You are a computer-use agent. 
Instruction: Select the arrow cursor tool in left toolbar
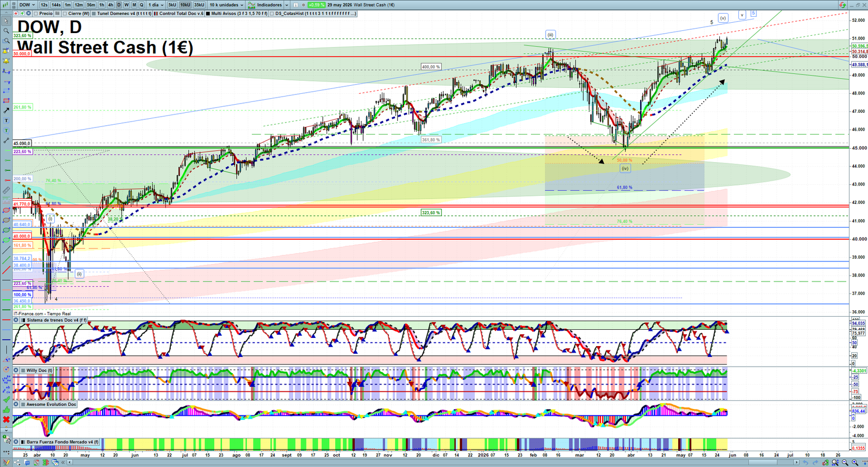7,21
